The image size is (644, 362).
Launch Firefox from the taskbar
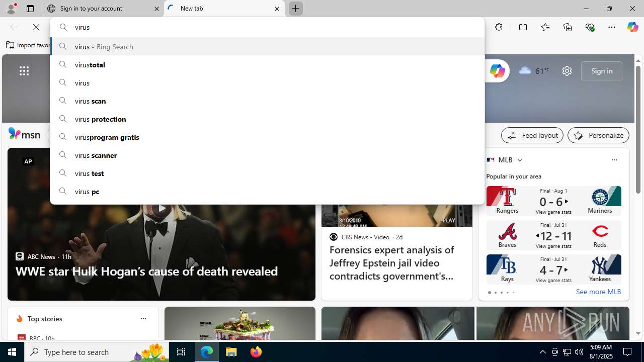click(256, 352)
